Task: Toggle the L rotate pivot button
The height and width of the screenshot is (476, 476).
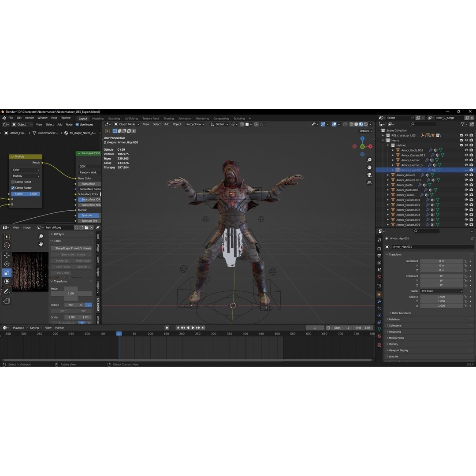Action: pos(88,305)
